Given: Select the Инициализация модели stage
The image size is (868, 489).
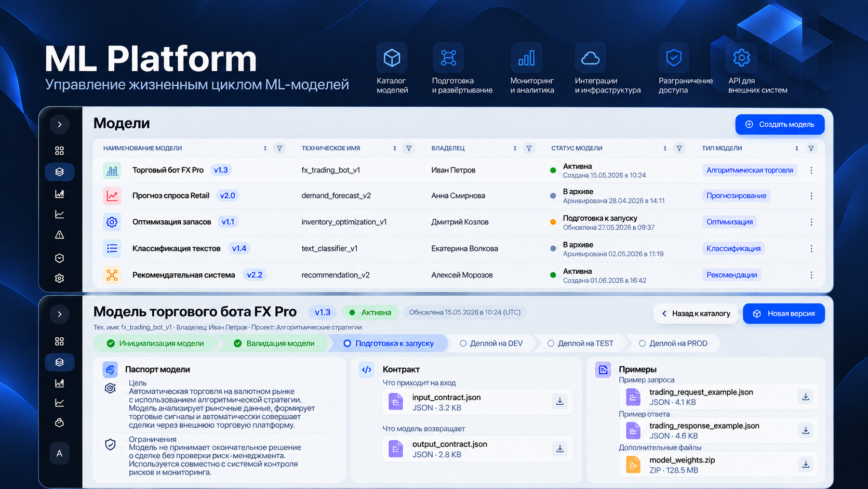Looking at the screenshot, I should coord(155,343).
